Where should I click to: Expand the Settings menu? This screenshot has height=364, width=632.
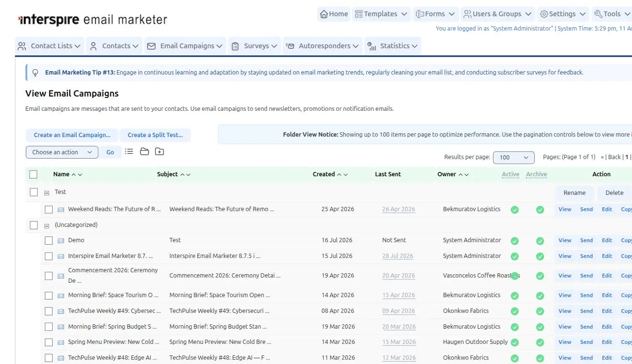click(562, 14)
